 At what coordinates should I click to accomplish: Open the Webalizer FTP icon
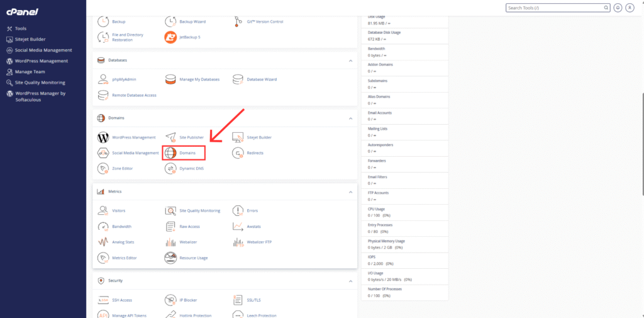(238, 242)
